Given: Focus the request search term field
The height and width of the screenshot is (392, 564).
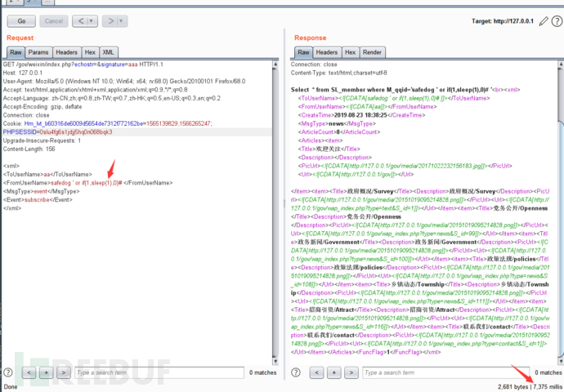Looking at the screenshot, I should [159, 372].
